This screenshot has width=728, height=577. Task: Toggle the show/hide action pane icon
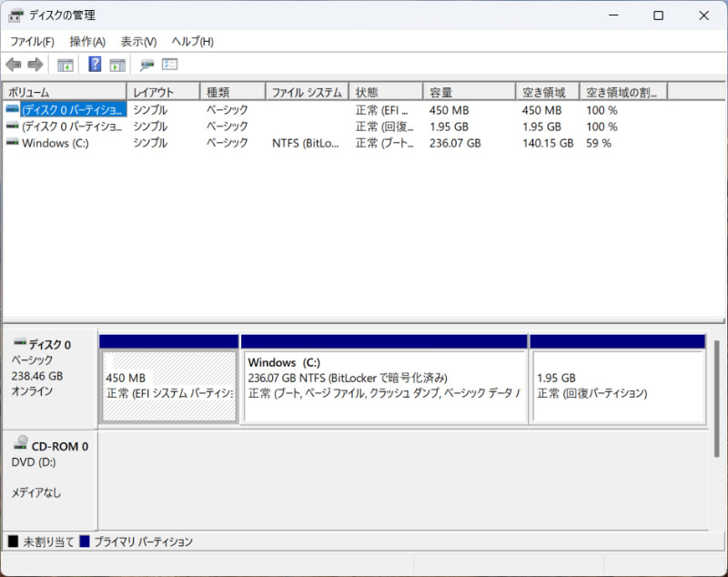coord(117,65)
